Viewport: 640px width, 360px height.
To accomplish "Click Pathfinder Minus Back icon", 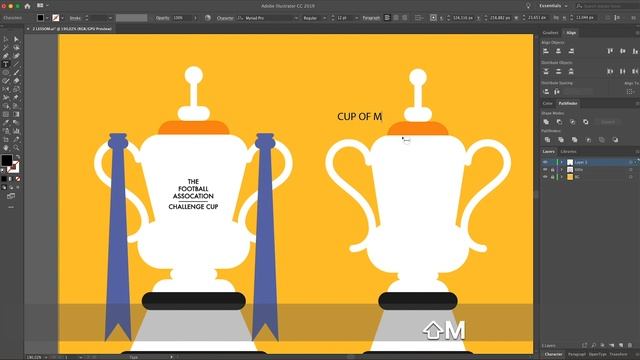I will point(615,140).
